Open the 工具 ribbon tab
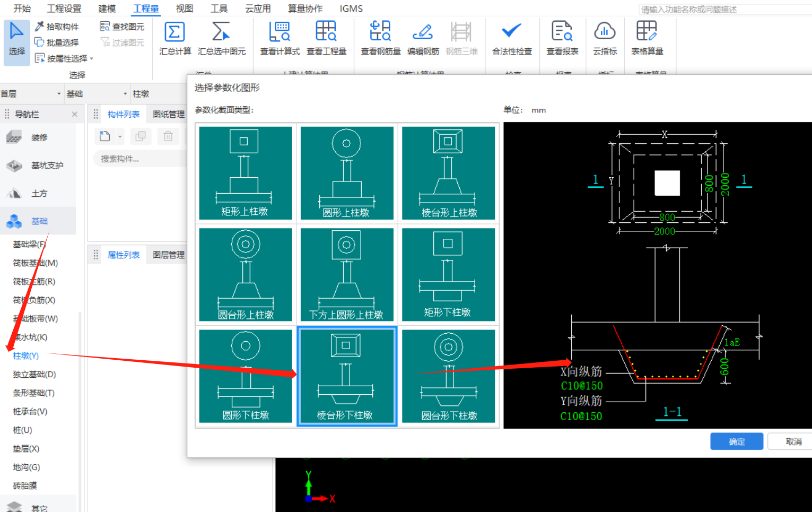Viewport: 812px width, 512px height. coord(219,8)
